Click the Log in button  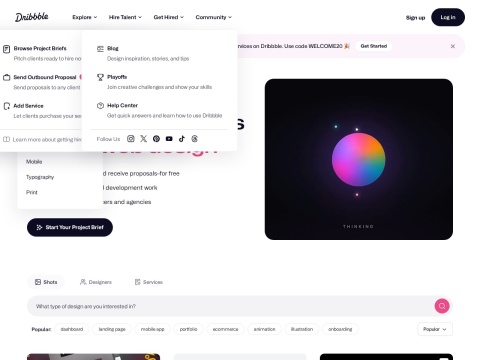click(x=448, y=17)
